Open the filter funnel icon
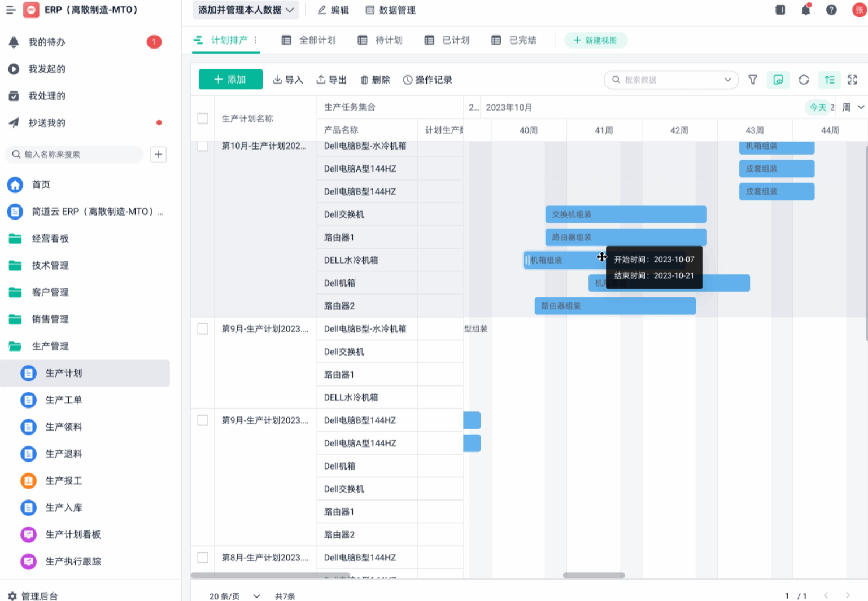Viewport: 868px width, 601px height. coord(753,80)
